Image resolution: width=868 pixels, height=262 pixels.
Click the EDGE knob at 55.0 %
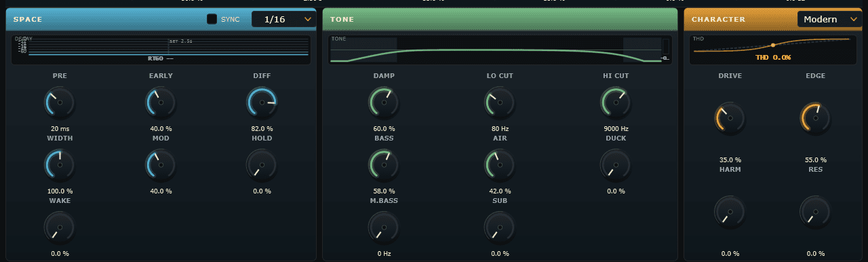pyautogui.click(x=815, y=119)
